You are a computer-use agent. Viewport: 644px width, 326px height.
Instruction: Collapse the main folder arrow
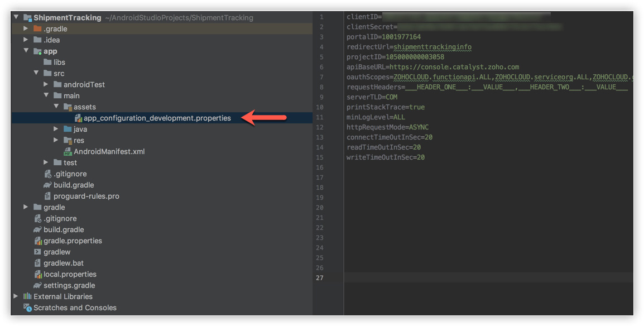click(46, 95)
